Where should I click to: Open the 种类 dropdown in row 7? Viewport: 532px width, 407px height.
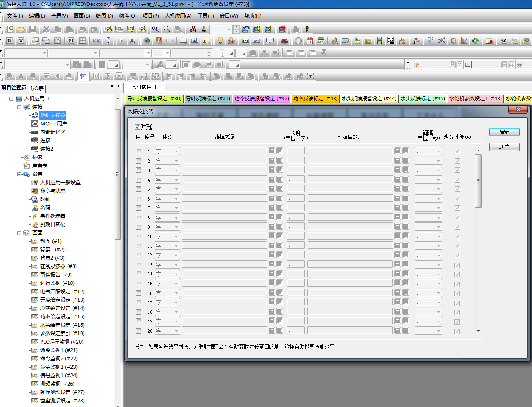pos(167,208)
